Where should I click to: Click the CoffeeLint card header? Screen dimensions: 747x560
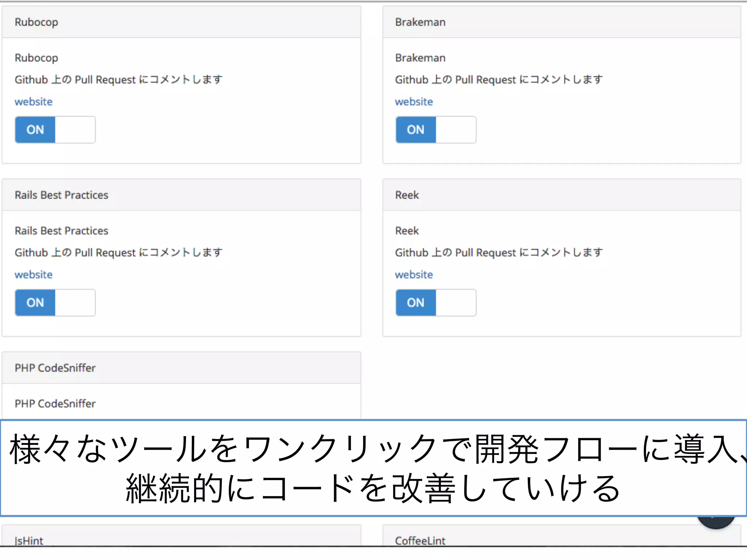(562, 536)
